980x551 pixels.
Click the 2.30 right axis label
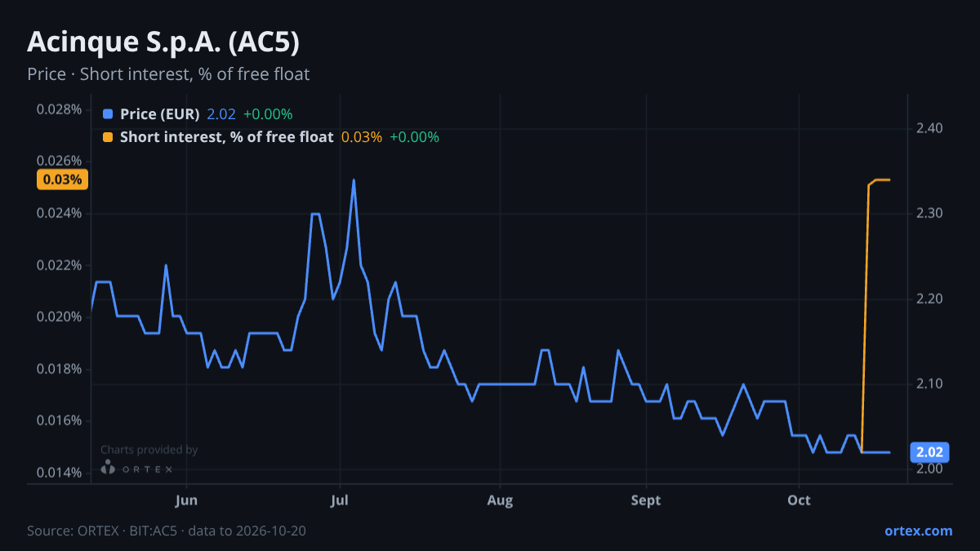click(x=929, y=213)
